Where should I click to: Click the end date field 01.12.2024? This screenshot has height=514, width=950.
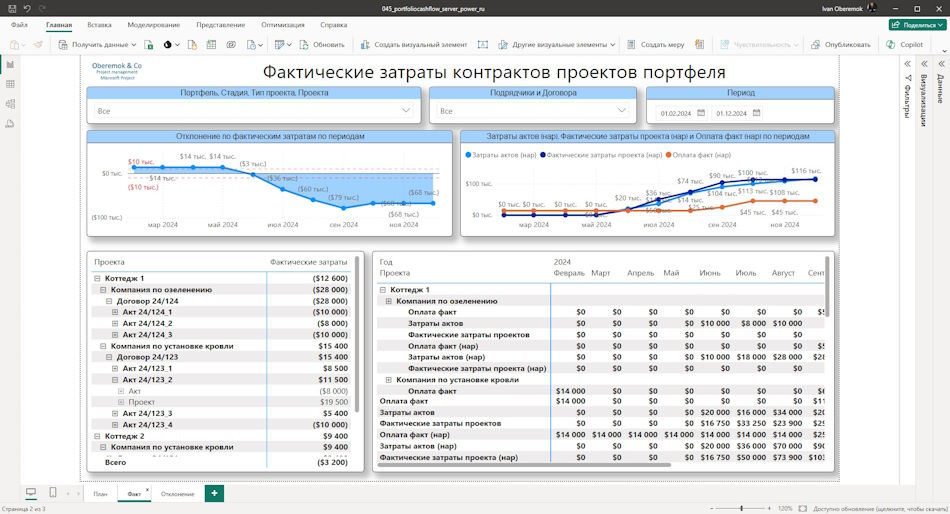point(731,113)
